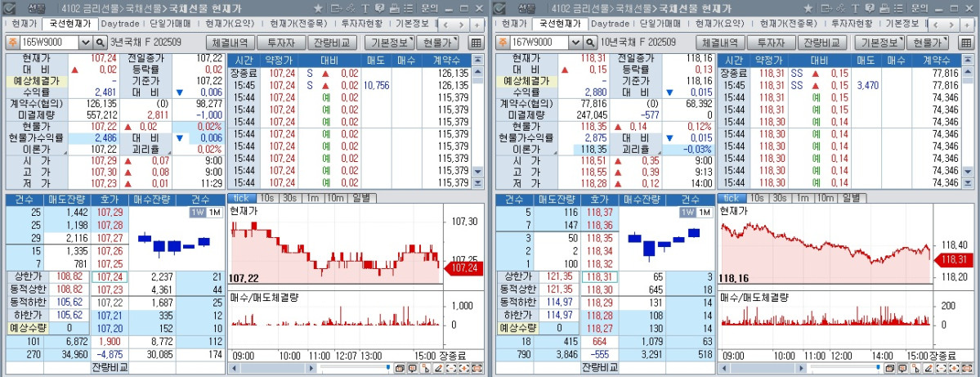Open the 167W9000 symbol code dropdown
Viewport: 980px width, 377px height.
click(x=575, y=42)
